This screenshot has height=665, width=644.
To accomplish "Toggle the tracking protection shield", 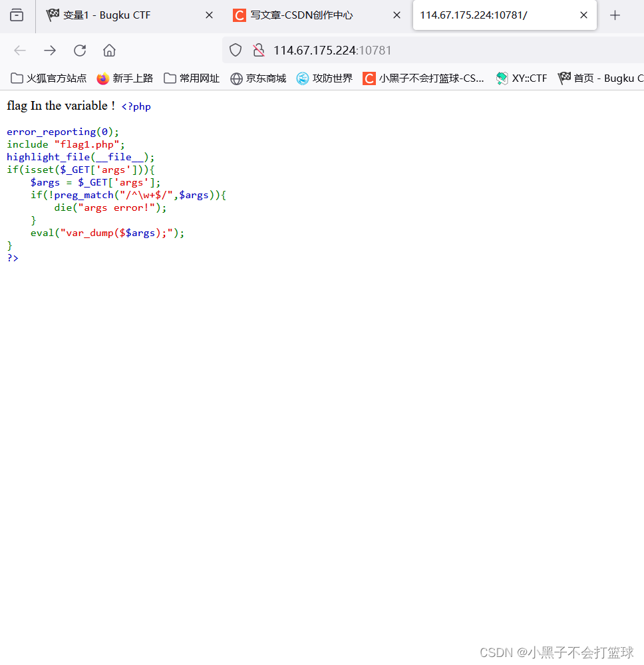I will pos(236,50).
